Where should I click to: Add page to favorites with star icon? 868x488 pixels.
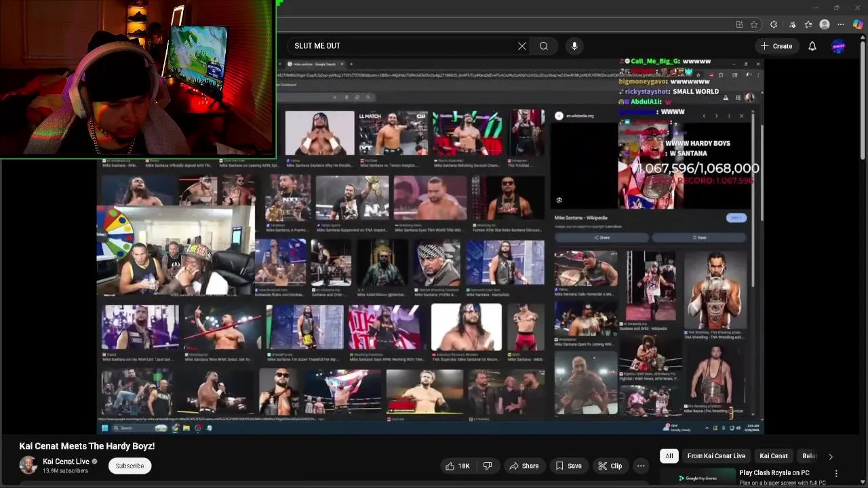click(x=754, y=24)
